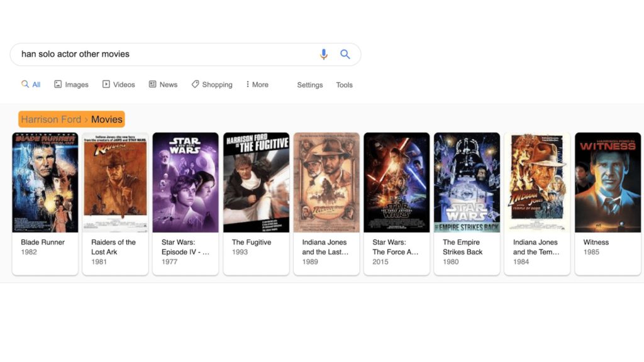
Task: Click the year 2015 under Force Awakens
Action: coord(380,262)
